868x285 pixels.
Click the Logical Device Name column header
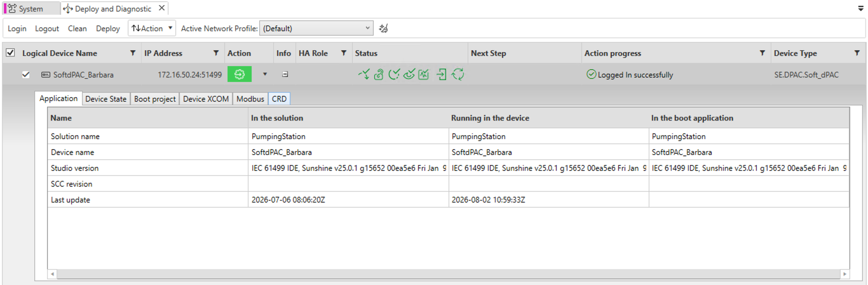pos(60,53)
